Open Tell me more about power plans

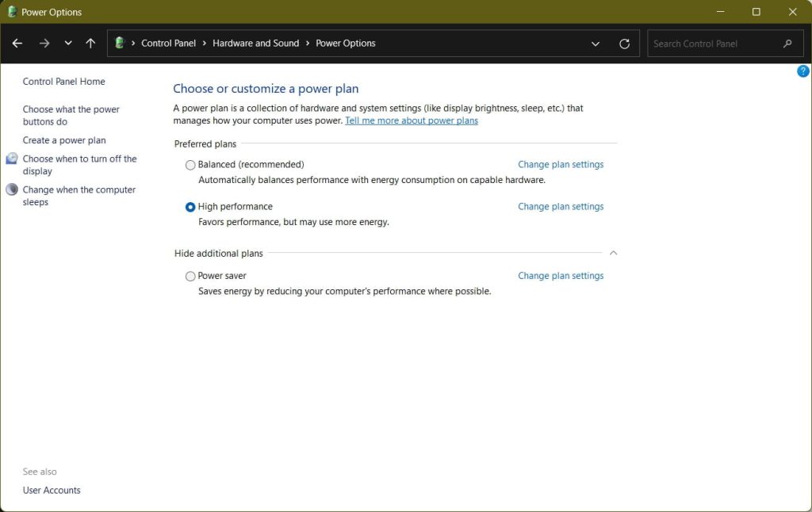point(411,120)
